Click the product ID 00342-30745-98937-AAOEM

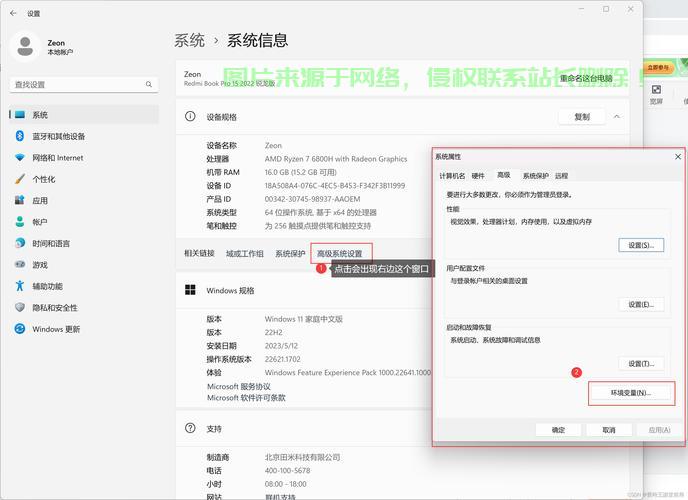click(x=312, y=199)
